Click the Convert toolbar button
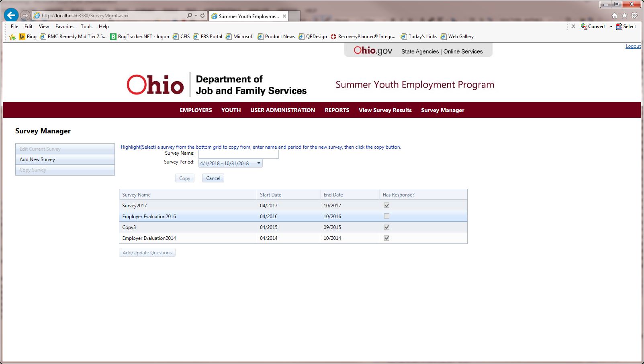Screen dimensions: 644x364 click(x=593, y=27)
